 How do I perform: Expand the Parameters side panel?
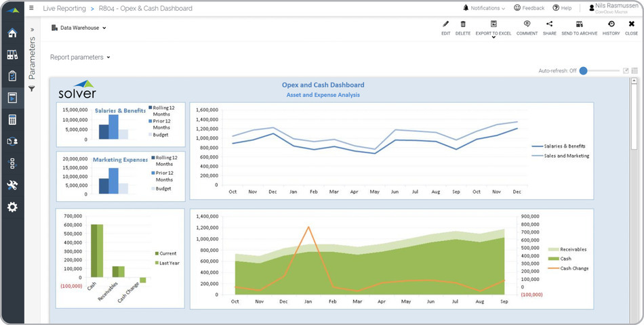coord(32,30)
